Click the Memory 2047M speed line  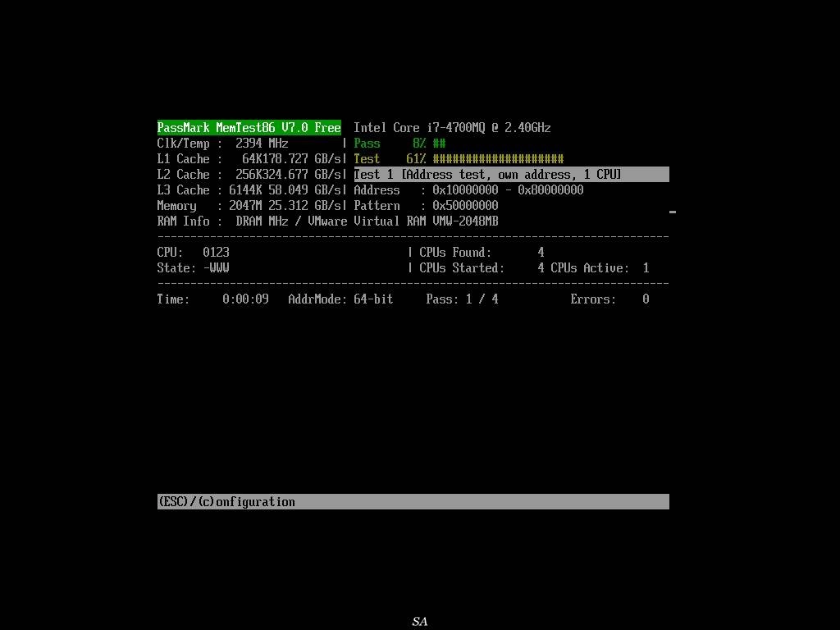point(249,205)
